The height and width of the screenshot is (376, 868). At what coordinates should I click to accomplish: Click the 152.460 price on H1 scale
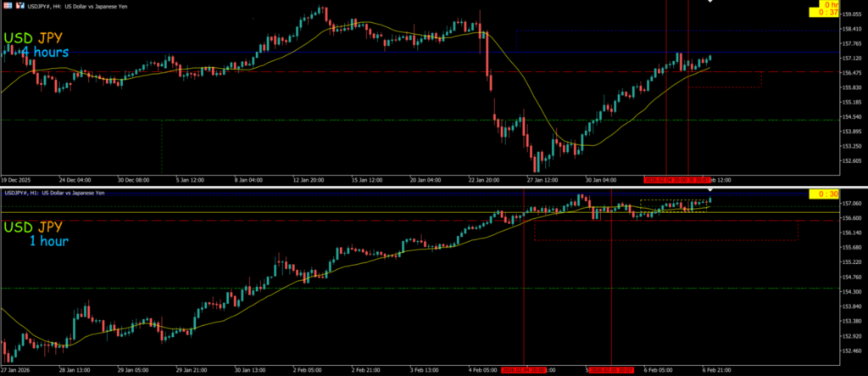(x=851, y=350)
